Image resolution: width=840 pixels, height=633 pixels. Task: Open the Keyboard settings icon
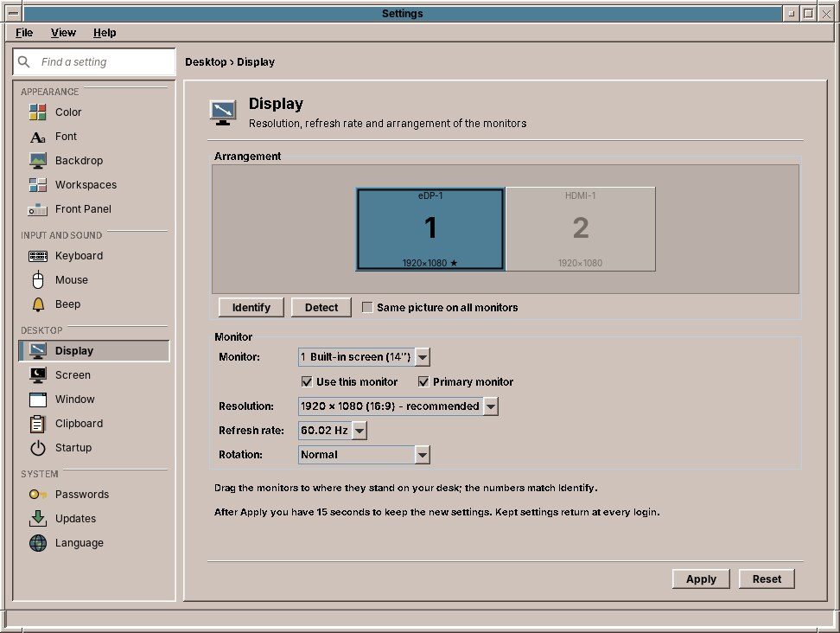point(37,256)
